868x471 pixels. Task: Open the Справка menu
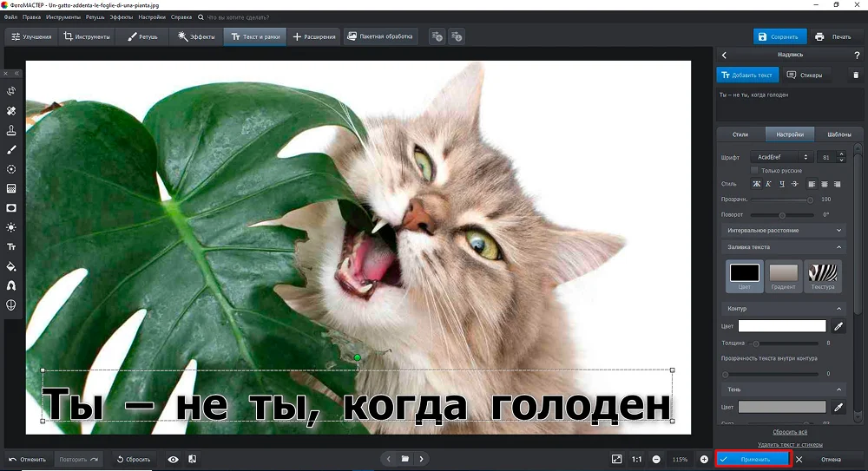(181, 17)
